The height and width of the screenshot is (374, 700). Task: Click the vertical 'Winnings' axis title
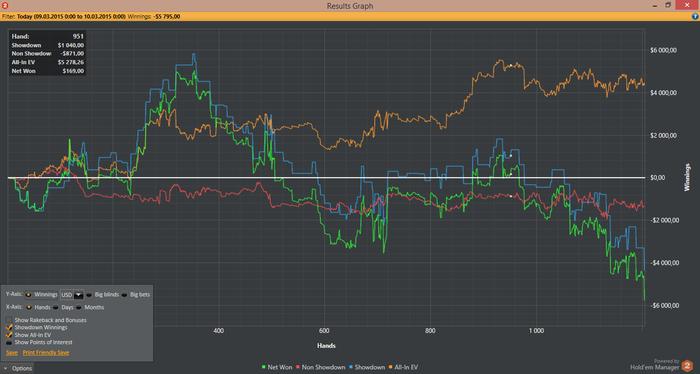(x=687, y=178)
